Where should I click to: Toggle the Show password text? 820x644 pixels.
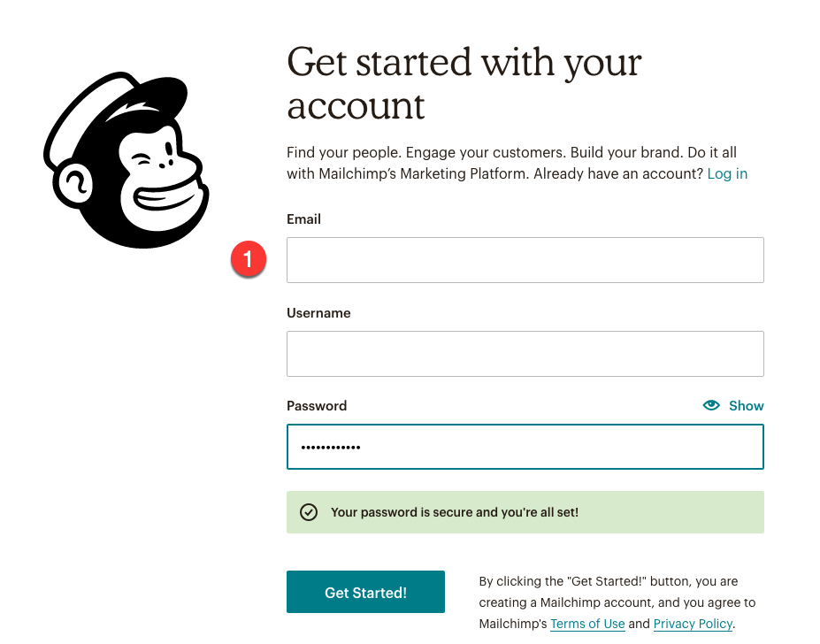click(x=746, y=406)
